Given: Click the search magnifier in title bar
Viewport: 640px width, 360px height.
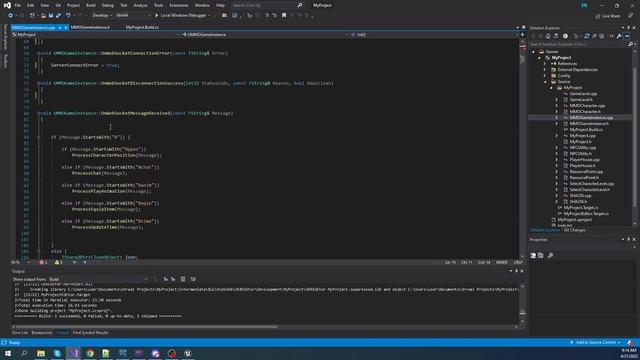Looking at the screenshot, I should pyautogui.click(x=300, y=5).
